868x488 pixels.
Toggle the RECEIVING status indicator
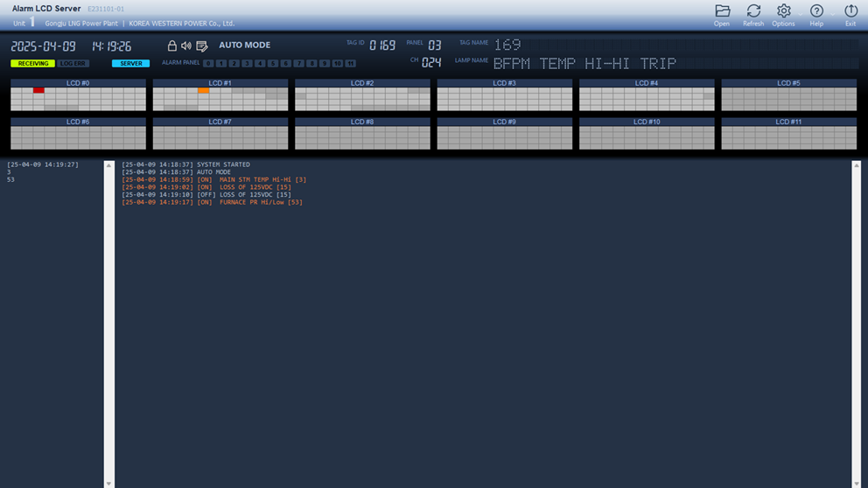[x=32, y=64]
